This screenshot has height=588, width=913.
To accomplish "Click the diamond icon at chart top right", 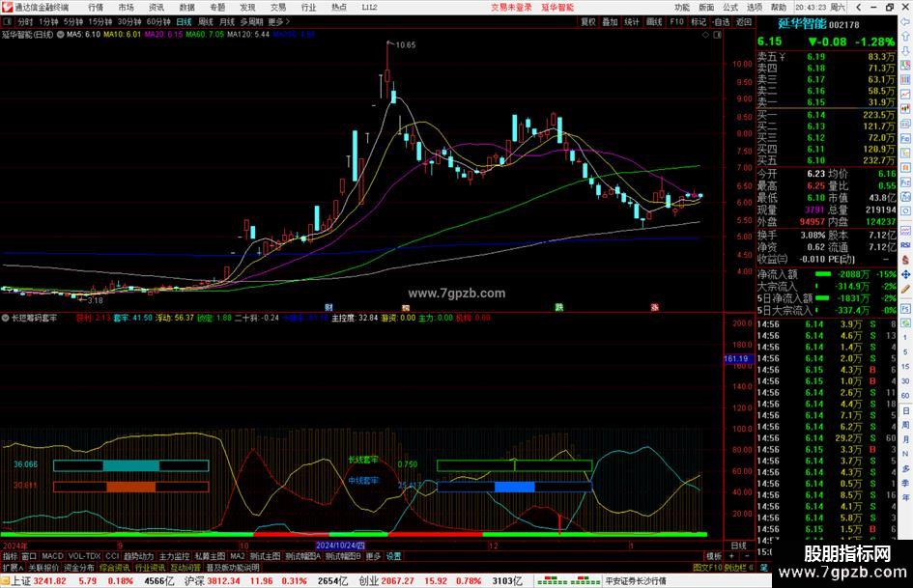I will pyautogui.click(x=705, y=35).
